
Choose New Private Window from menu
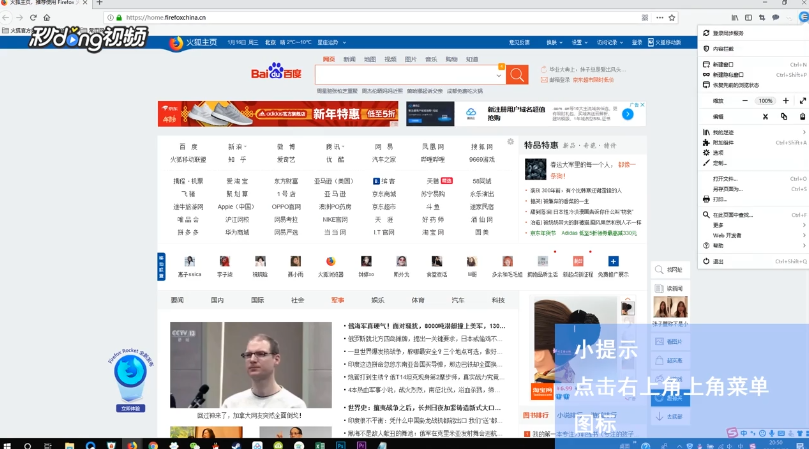[753, 75]
